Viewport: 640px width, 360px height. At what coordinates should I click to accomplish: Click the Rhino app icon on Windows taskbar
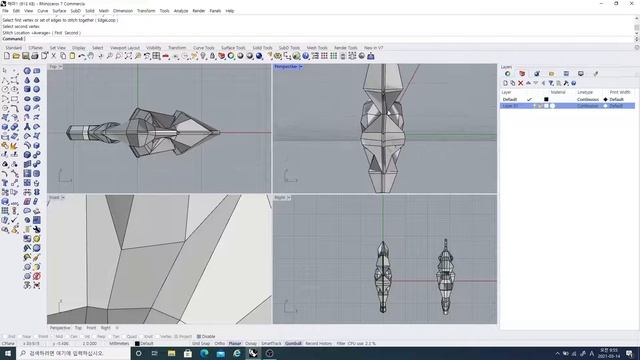tap(253, 353)
